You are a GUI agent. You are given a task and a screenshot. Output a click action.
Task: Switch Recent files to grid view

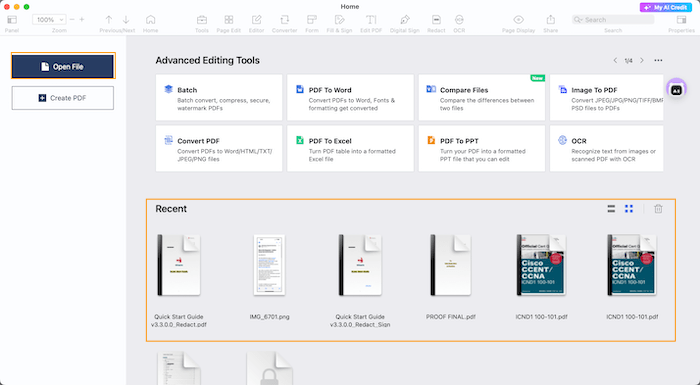pos(629,209)
